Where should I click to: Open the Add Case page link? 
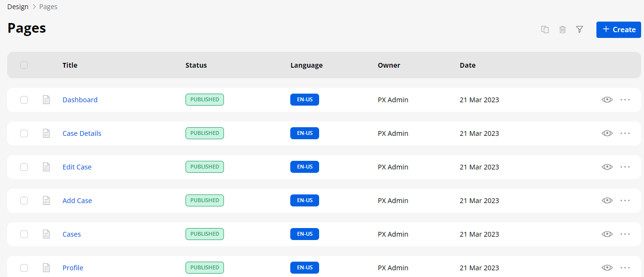pos(77,201)
